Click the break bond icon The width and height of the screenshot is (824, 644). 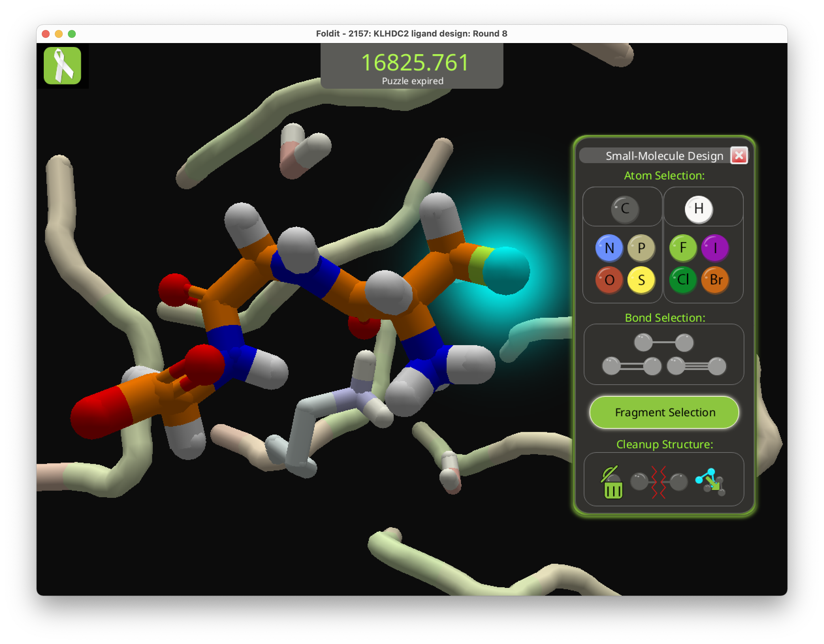click(x=658, y=482)
